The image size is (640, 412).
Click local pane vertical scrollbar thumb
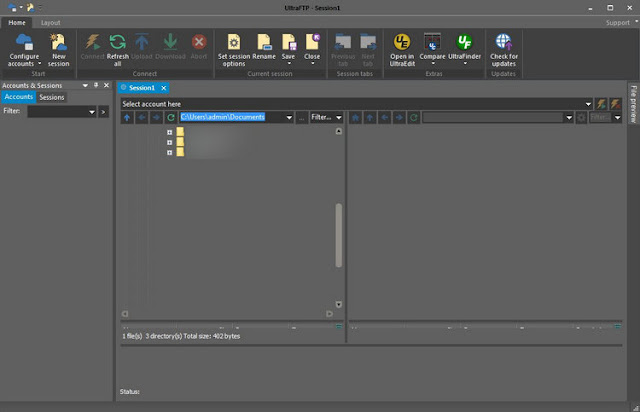coord(338,235)
